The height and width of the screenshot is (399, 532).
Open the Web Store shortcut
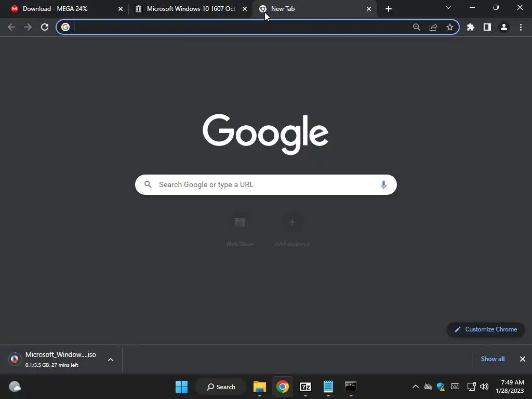click(x=240, y=231)
